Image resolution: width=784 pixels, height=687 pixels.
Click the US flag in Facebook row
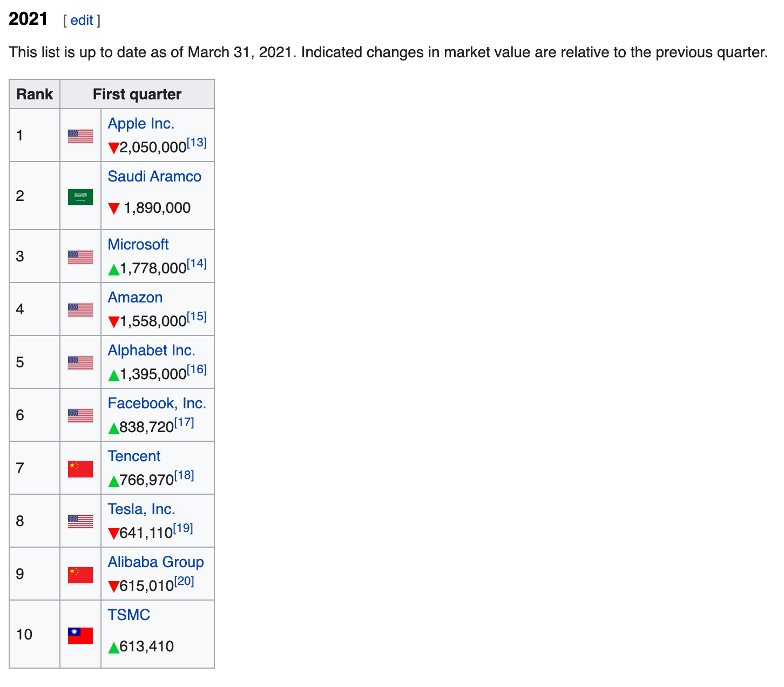click(x=80, y=415)
